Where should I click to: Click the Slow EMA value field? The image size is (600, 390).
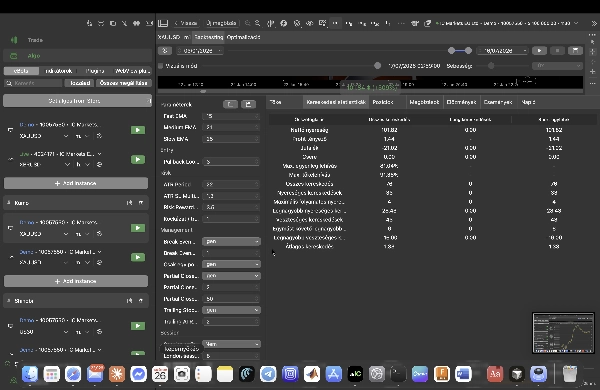[231, 139]
